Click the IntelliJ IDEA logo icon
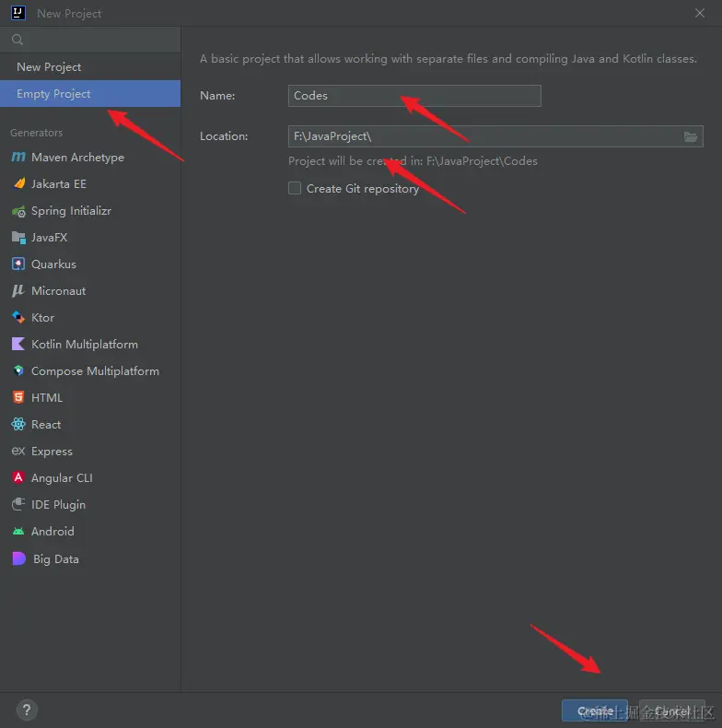This screenshot has height=728, width=722. coord(18,13)
